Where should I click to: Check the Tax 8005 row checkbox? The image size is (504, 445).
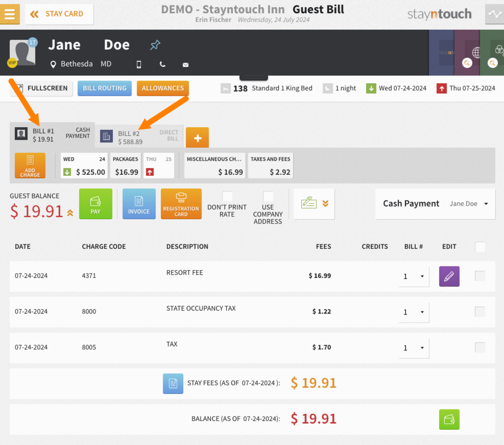tap(480, 347)
